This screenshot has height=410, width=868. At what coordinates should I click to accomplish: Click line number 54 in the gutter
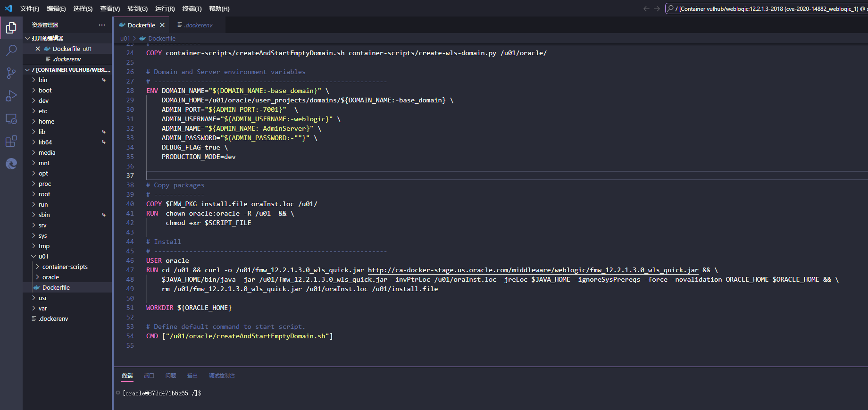pos(130,336)
